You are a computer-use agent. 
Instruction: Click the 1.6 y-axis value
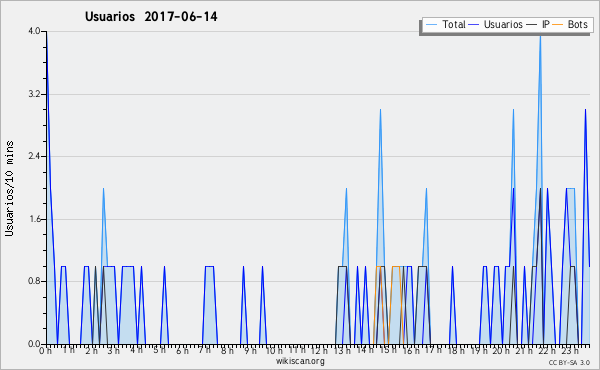tap(34, 219)
